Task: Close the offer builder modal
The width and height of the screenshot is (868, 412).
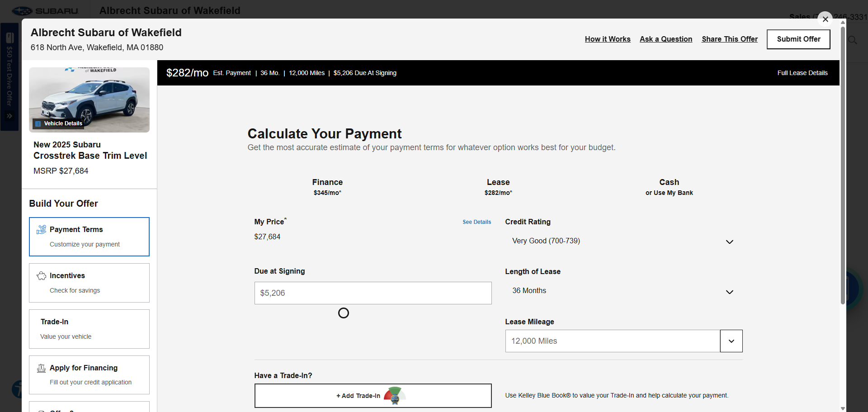Action: click(825, 19)
